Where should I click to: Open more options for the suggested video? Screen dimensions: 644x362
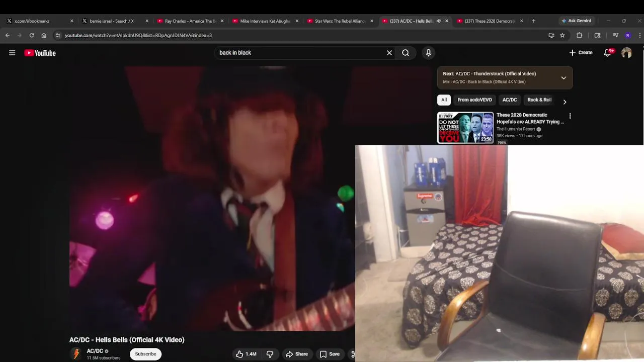pos(570,116)
